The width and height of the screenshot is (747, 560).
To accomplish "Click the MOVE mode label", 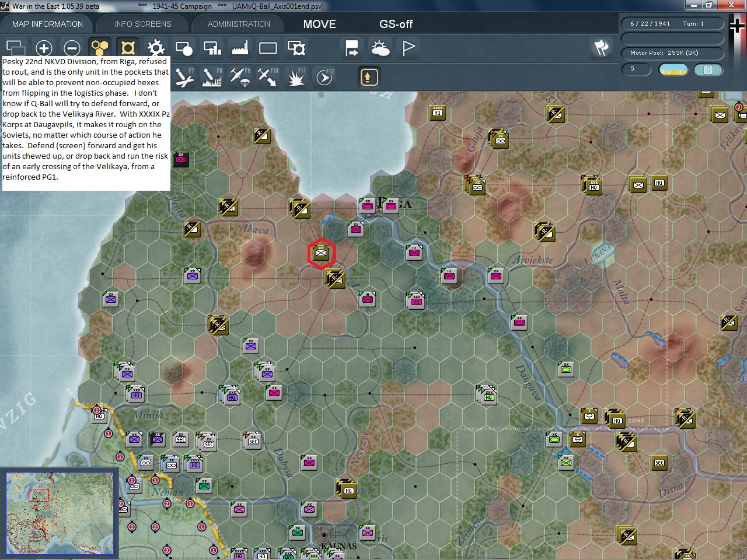I will pyautogui.click(x=319, y=24).
